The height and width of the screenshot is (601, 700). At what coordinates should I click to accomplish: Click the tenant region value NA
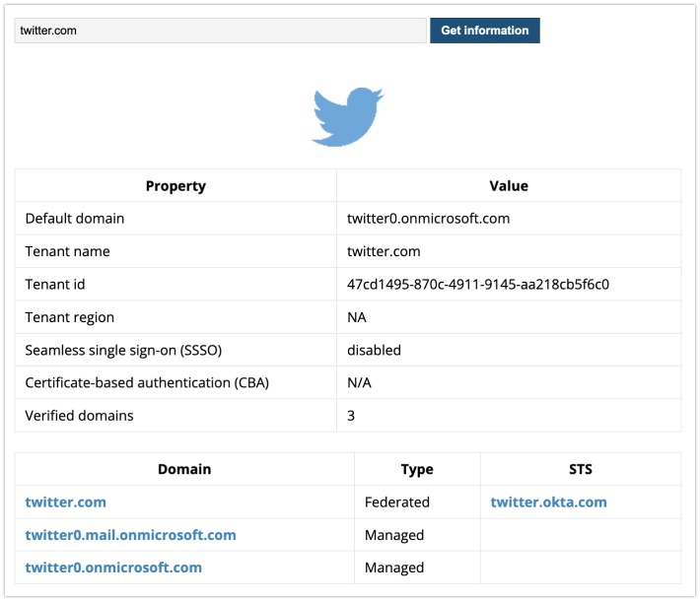[357, 317]
